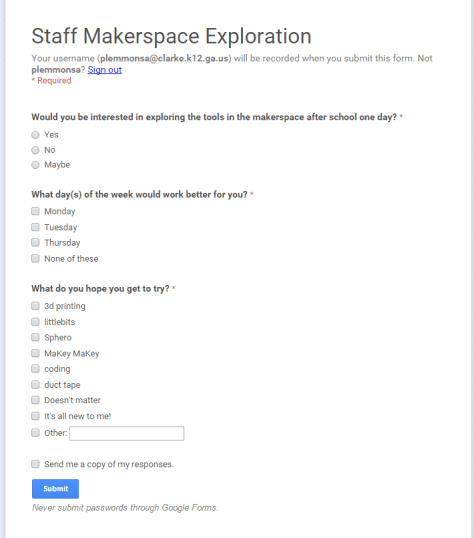Check the Thursday checkbox
Viewport: 474px width, 538px height.
point(35,243)
